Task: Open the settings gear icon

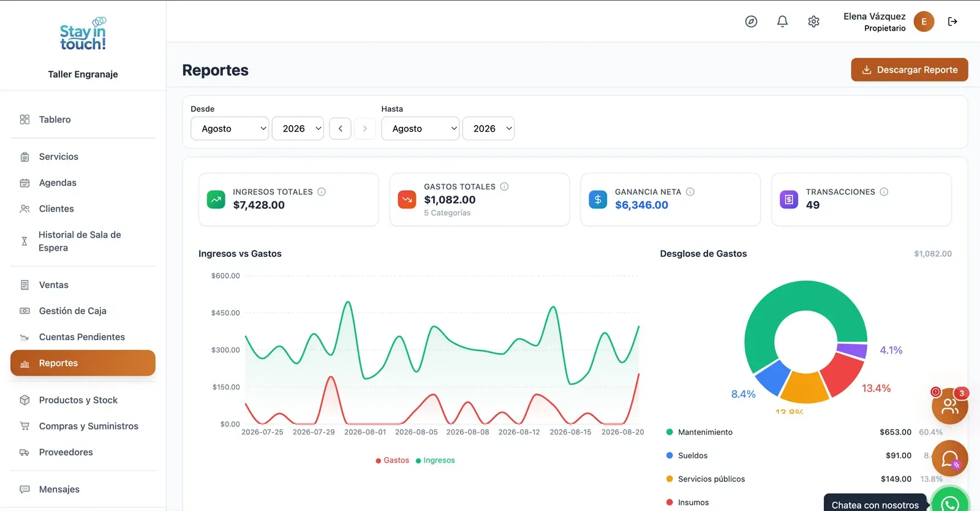Action: point(813,21)
